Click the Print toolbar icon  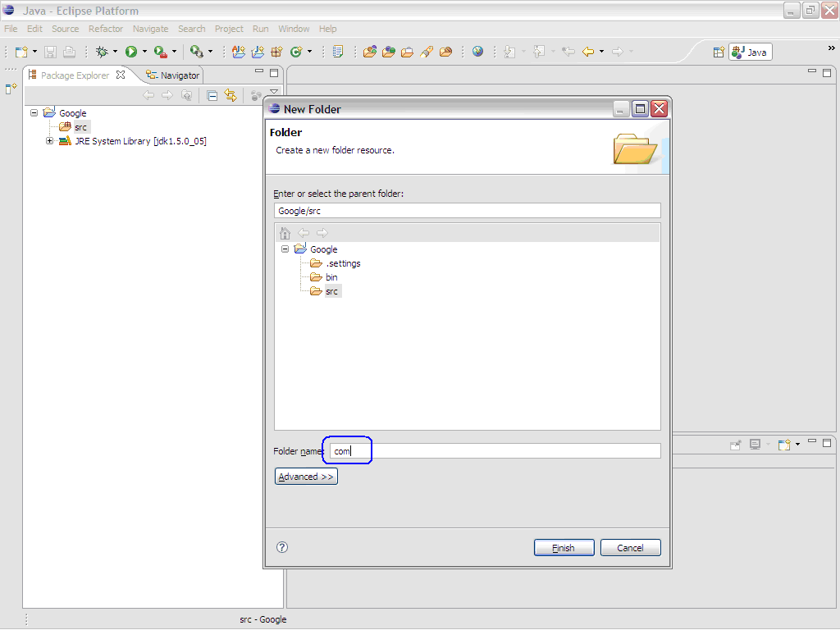pos(69,52)
